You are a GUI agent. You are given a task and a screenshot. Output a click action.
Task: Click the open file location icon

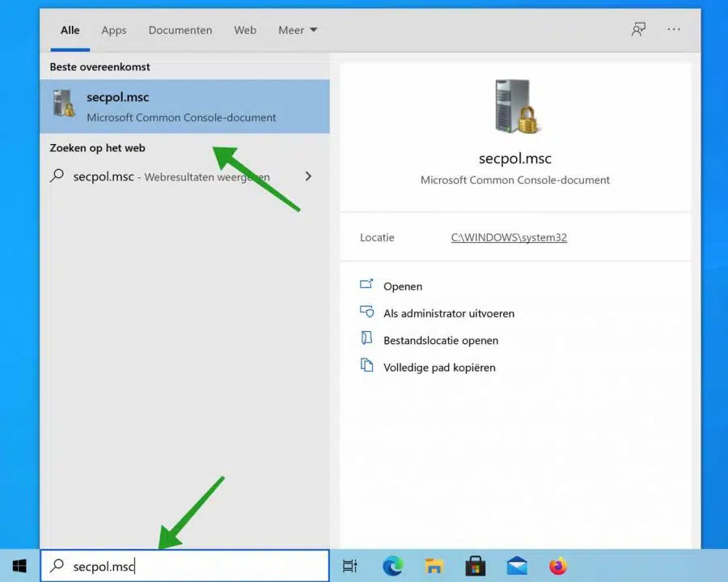[366, 338]
